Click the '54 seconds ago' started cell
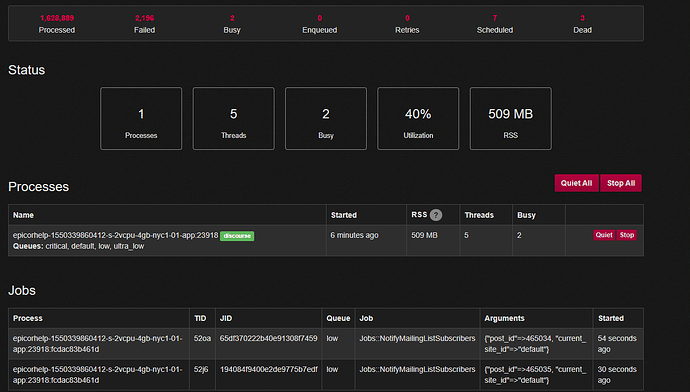Screen dimensions: 690x392 (x=617, y=344)
